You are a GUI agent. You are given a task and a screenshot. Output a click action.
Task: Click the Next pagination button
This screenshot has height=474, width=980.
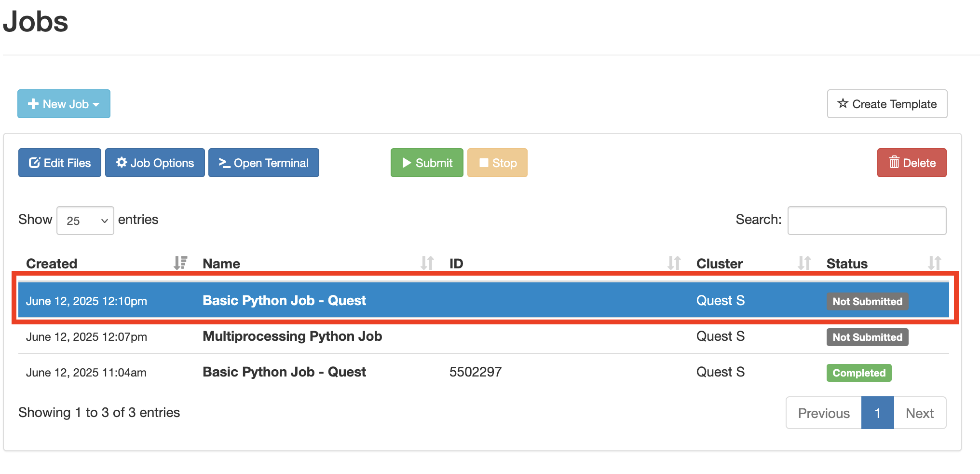click(x=920, y=413)
